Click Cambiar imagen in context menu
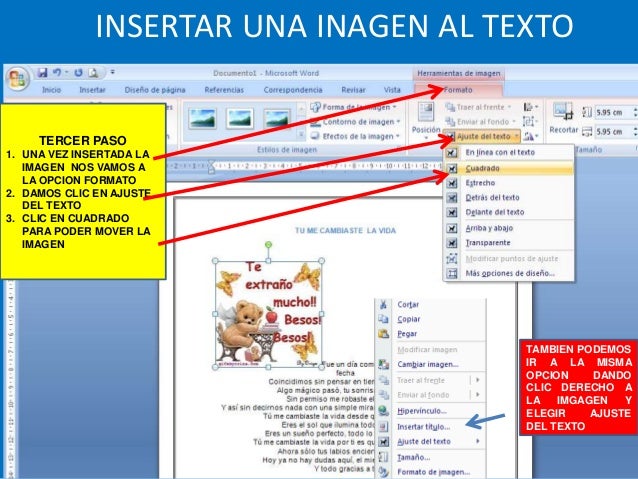 pos(430,365)
